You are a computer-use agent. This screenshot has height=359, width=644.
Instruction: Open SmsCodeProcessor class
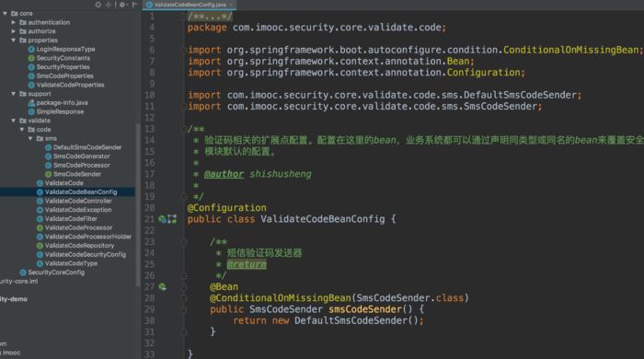77,165
